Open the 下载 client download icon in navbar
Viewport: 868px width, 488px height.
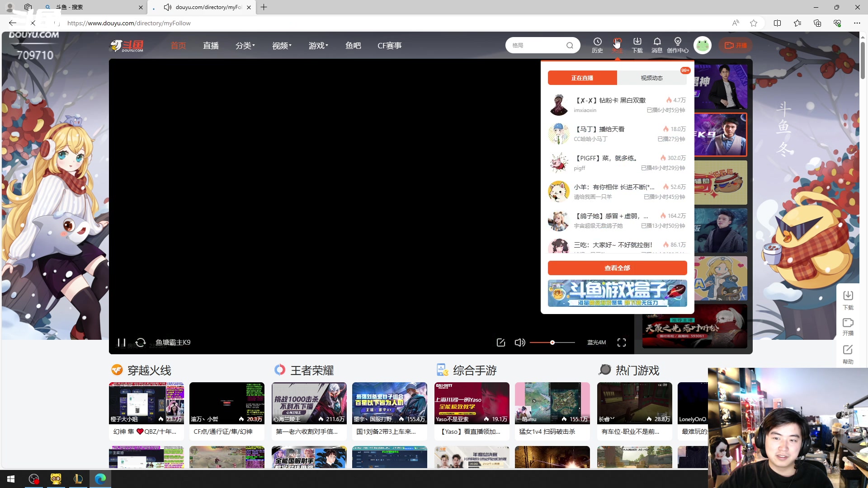(x=637, y=45)
